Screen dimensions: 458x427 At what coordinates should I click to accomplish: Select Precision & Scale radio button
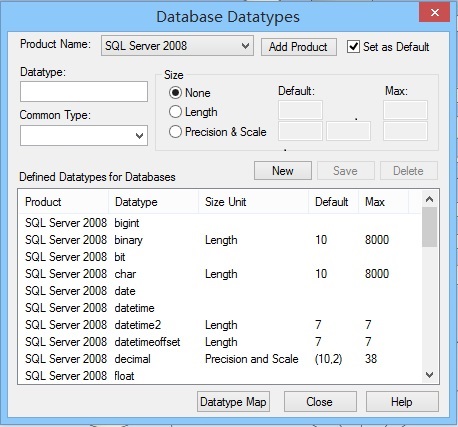click(175, 132)
